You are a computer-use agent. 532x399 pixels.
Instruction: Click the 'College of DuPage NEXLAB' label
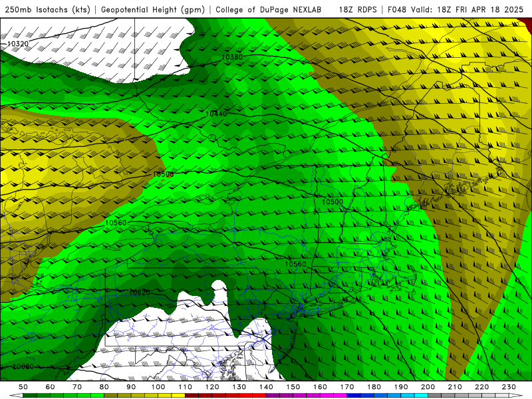coord(268,9)
